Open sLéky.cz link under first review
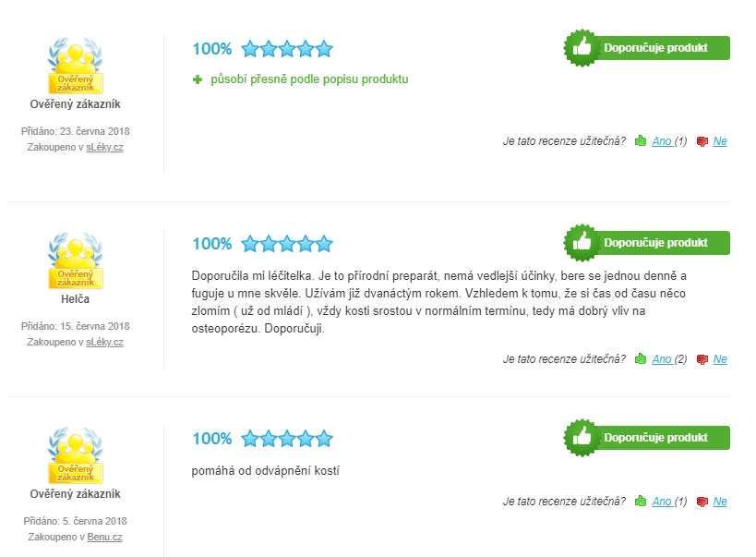Viewport: 756px width, 557px height. pos(104,147)
